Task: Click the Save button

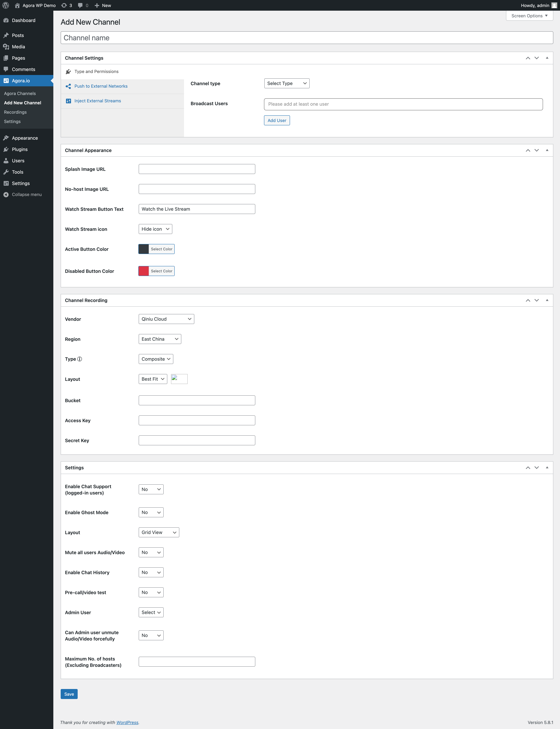Action: coord(69,694)
